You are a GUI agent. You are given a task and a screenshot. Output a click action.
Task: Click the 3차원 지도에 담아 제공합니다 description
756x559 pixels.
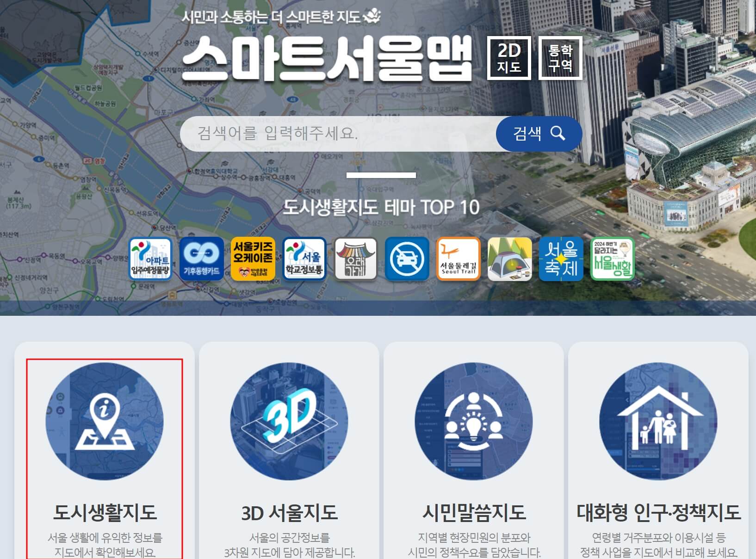coord(289,553)
